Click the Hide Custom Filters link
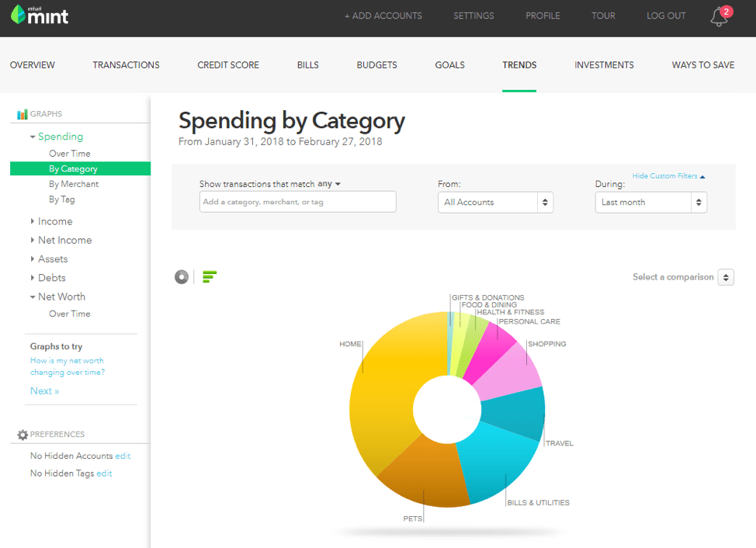Viewport: 756px width, 548px height. [664, 176]
